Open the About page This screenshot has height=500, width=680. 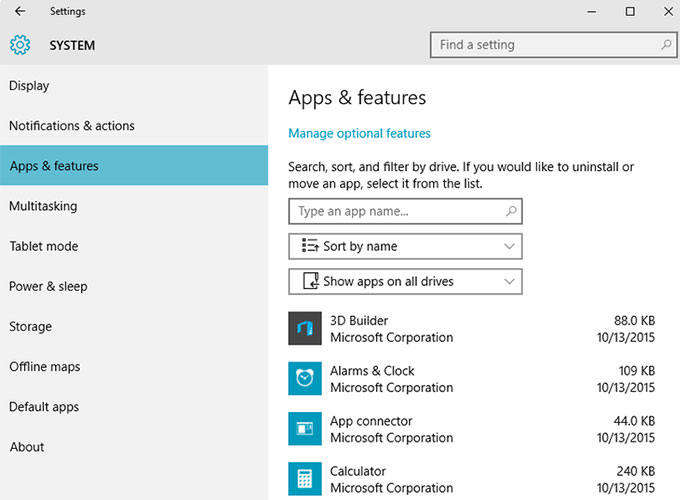click(x=134, y=447)
